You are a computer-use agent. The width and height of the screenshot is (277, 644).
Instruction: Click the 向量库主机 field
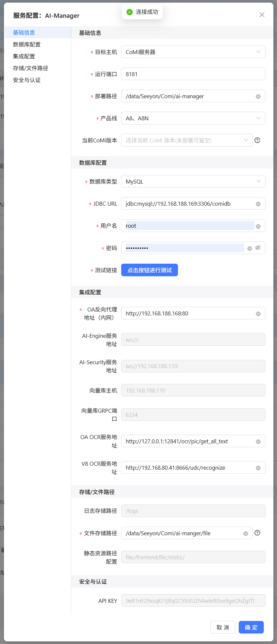pyautogui.click(x=193, y=390)
